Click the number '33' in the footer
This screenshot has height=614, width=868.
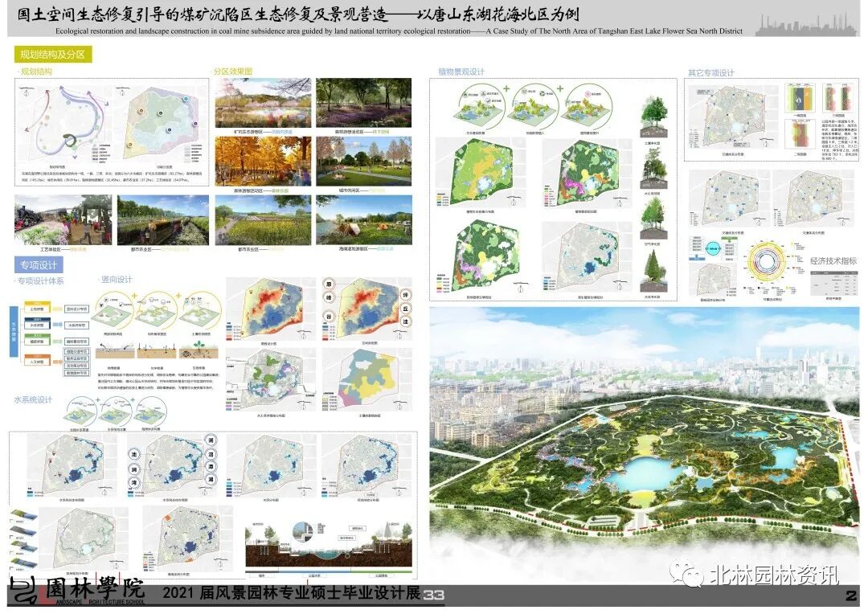433,595
